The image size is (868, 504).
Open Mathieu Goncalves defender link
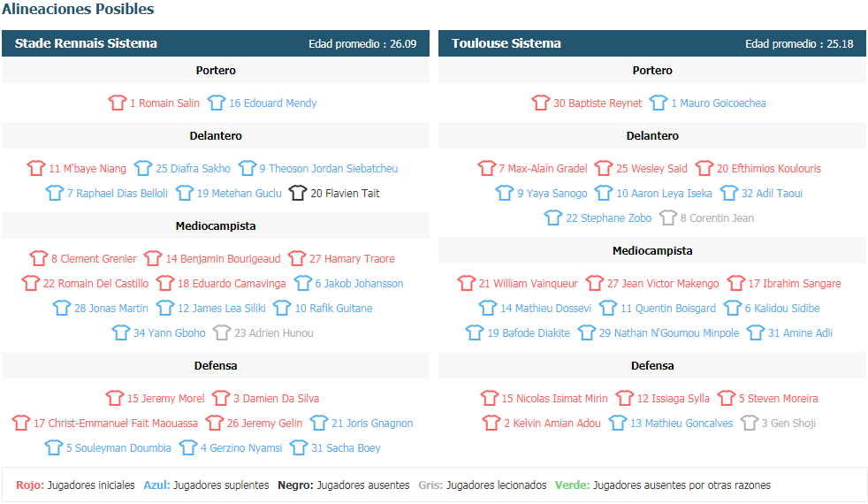(681, 424)
